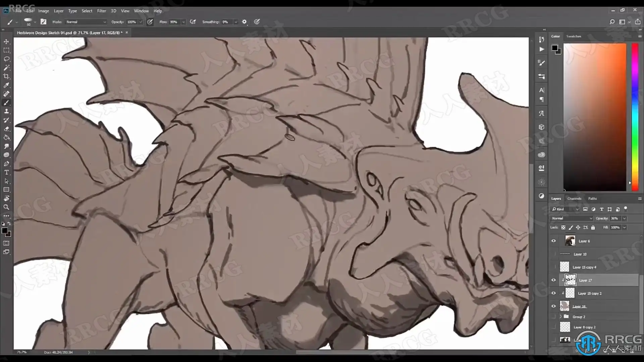Viewport: 644px width, 362px height.
Task: Select the Eyedropper tool
Action: [x=6, y=85]
